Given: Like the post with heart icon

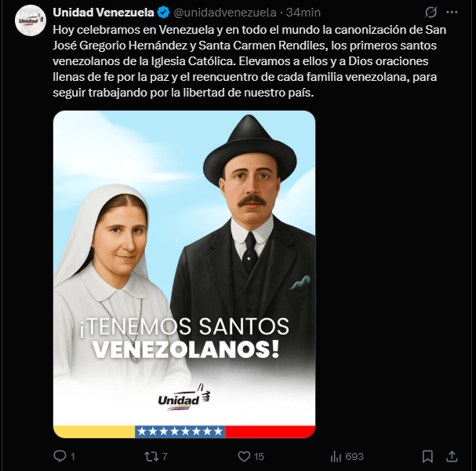Looking at the screenshot, I should [244, 456].
